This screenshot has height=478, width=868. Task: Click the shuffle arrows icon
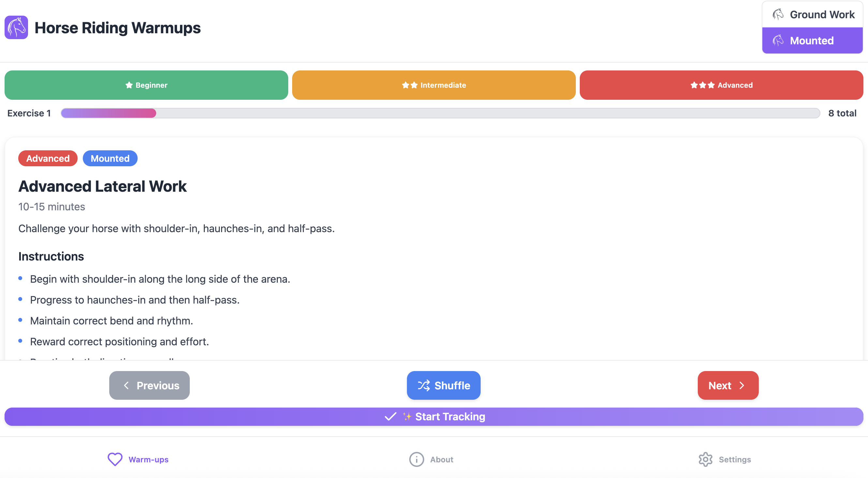[x=424, y=385]
